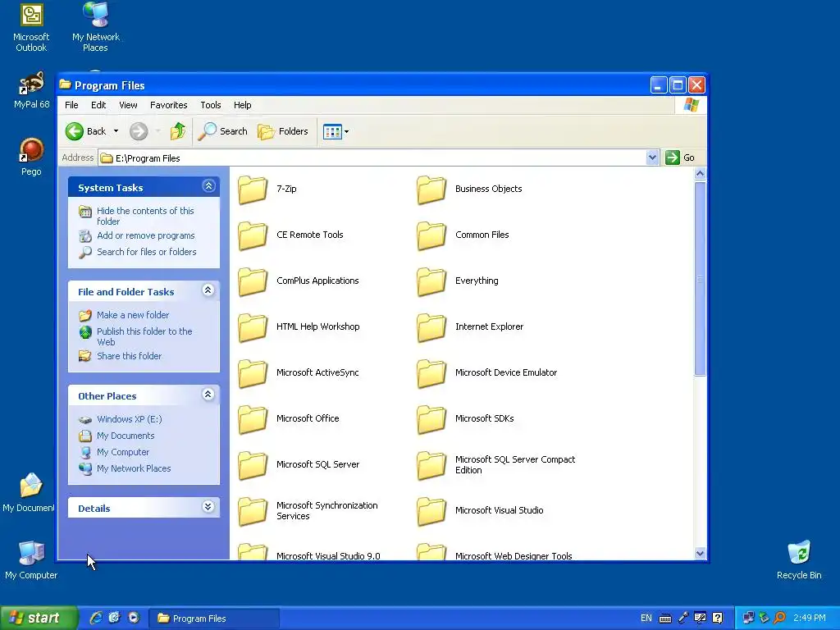Open Search pane from toolbar
This screenshot has height=630, width=840.
coord(223,131)
